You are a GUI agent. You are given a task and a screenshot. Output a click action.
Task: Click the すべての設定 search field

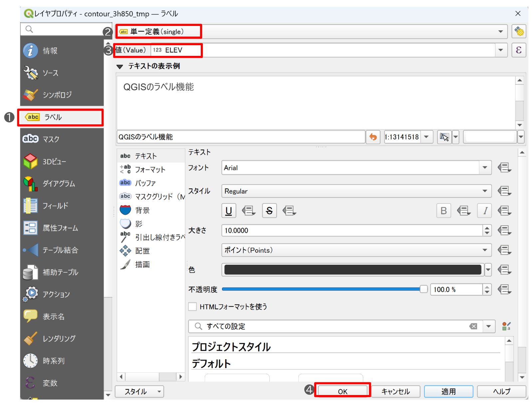pyautogui.click(x=335, y=326)
